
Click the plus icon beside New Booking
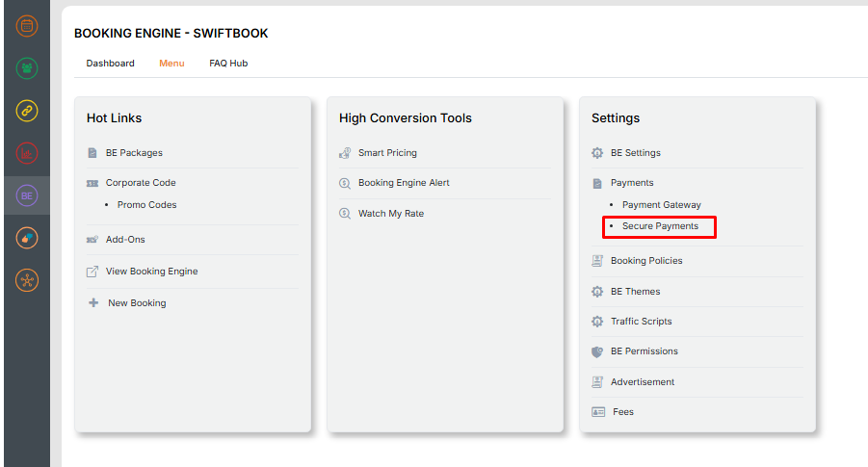93,302
